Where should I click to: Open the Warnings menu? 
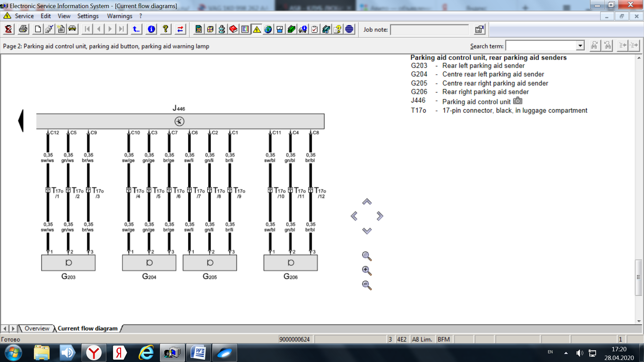(x=119, y=16)
